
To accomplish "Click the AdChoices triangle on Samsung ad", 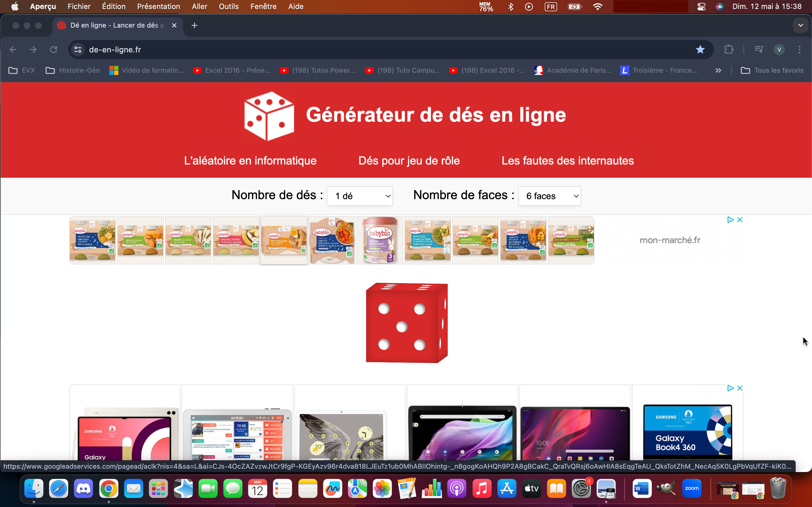I will pos(730,388).
